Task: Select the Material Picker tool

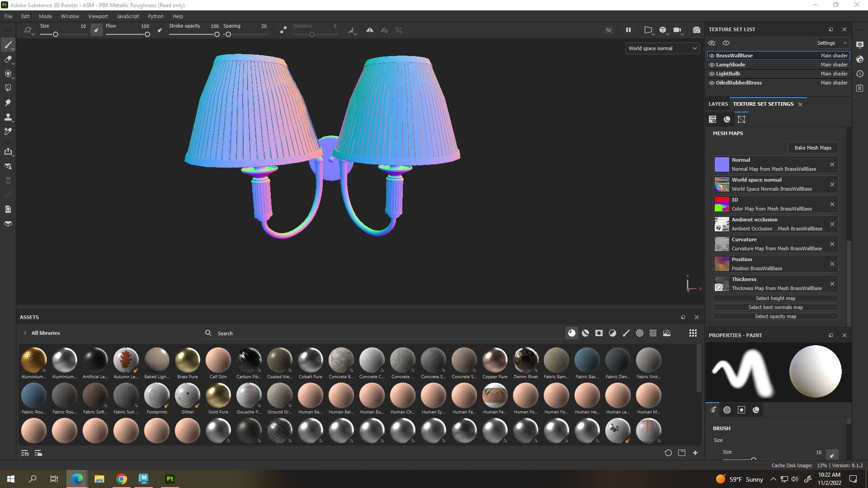Action: click(x=8, y=131)
